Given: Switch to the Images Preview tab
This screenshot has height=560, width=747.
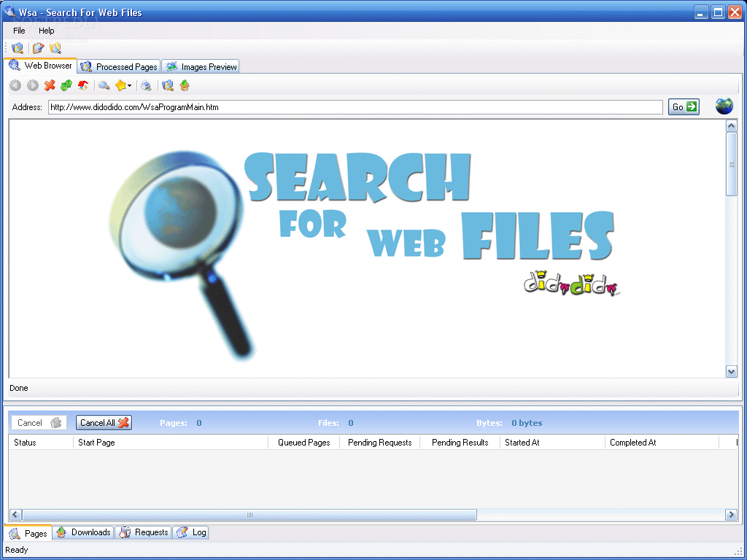Looking at the screenshot, I should pos(201,66).
